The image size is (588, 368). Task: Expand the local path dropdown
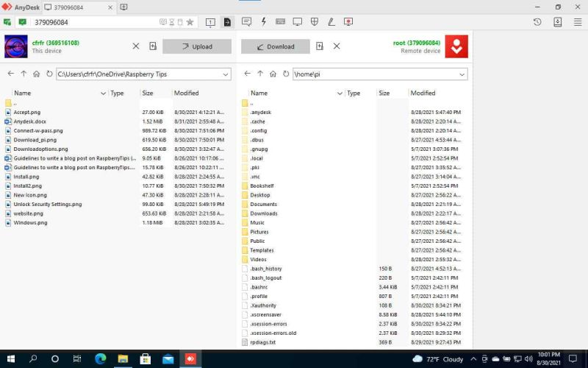tap(226, 74)
